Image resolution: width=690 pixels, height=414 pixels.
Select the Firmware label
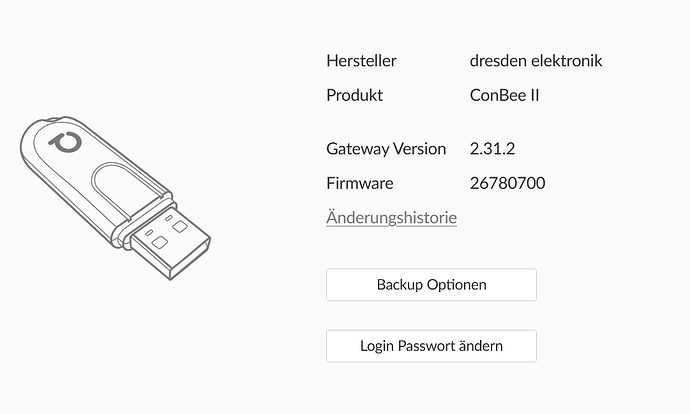[359, 183]
